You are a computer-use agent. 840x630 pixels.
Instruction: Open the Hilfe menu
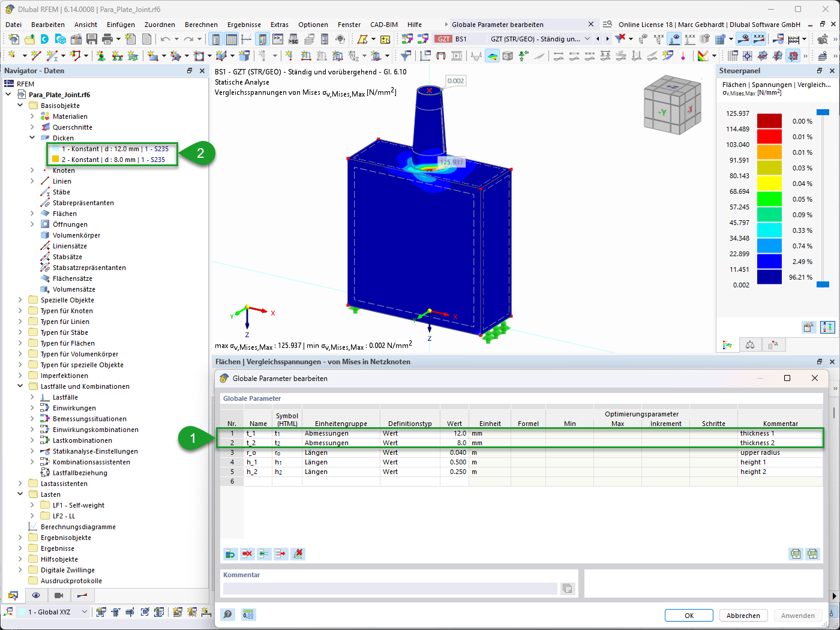[415, 25]
